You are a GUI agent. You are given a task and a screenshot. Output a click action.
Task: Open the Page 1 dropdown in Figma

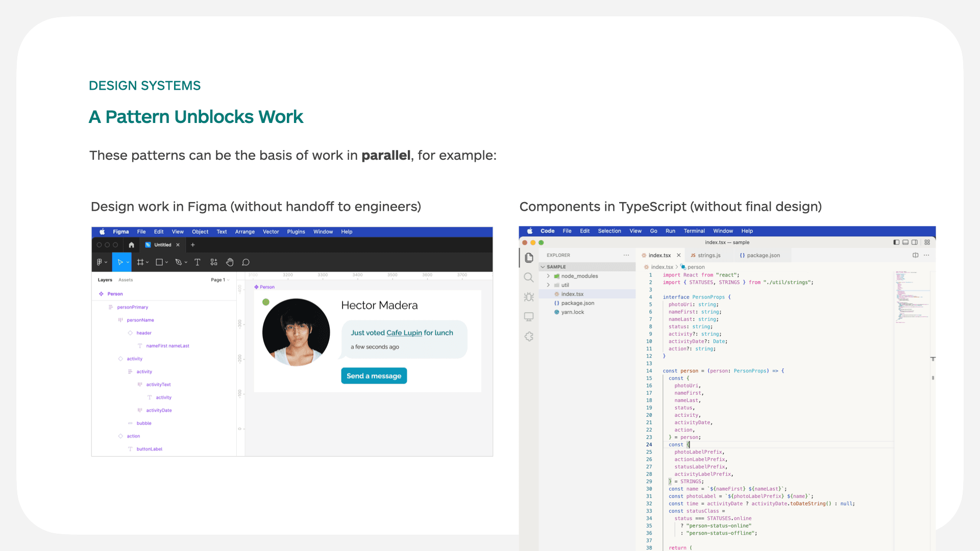click(x=222, y=280)
